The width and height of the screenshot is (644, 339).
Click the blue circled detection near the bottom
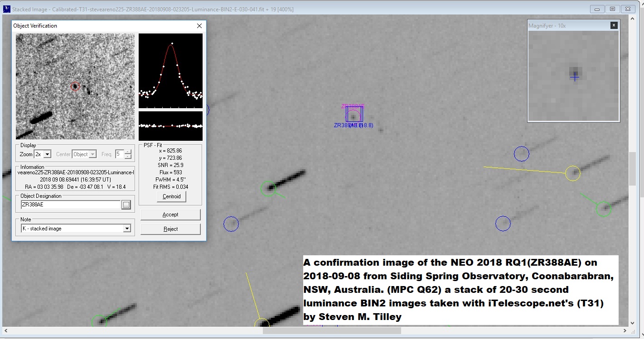pos(504,223)
